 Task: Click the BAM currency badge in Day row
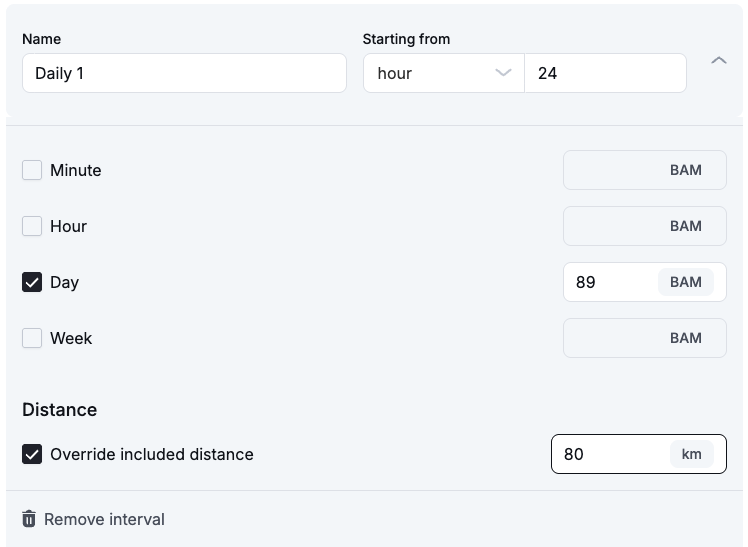[x=685, y=282]
